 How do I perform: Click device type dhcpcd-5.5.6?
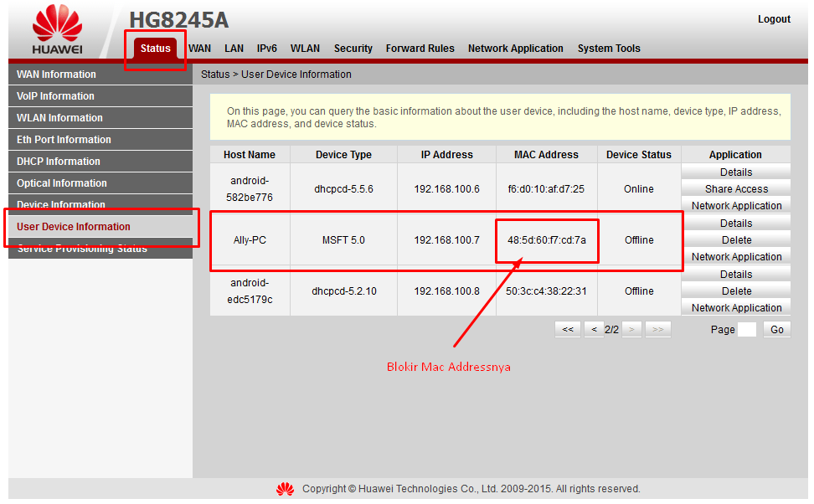pos(343,189)
